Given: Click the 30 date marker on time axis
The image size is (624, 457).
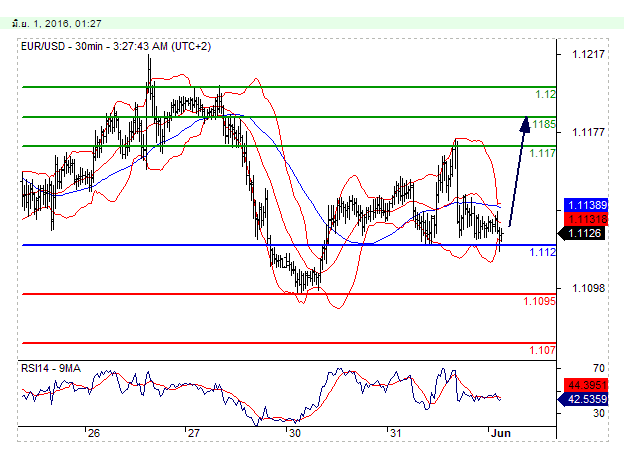Looking at the screenshot, I should tap(294, 434).
